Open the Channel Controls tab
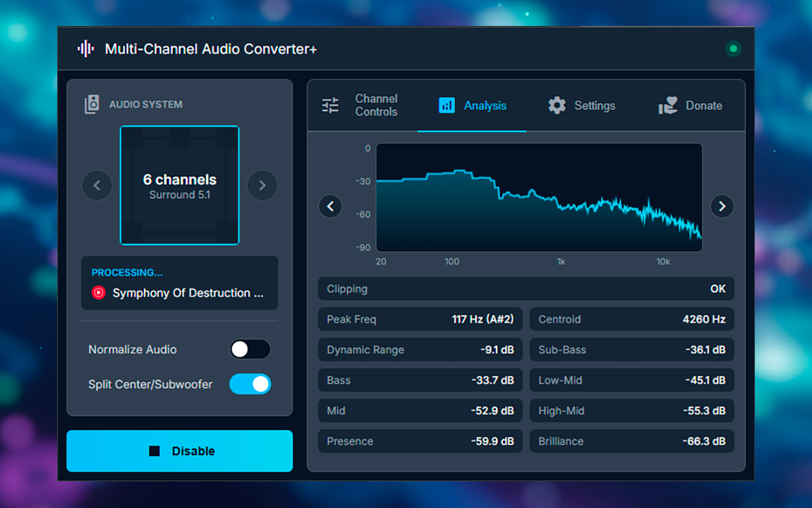 click(x=362, y=105)
